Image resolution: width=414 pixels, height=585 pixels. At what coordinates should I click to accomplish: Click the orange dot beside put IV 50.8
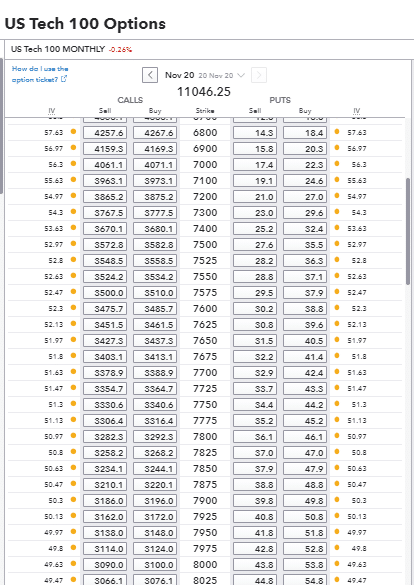point(337,451)
